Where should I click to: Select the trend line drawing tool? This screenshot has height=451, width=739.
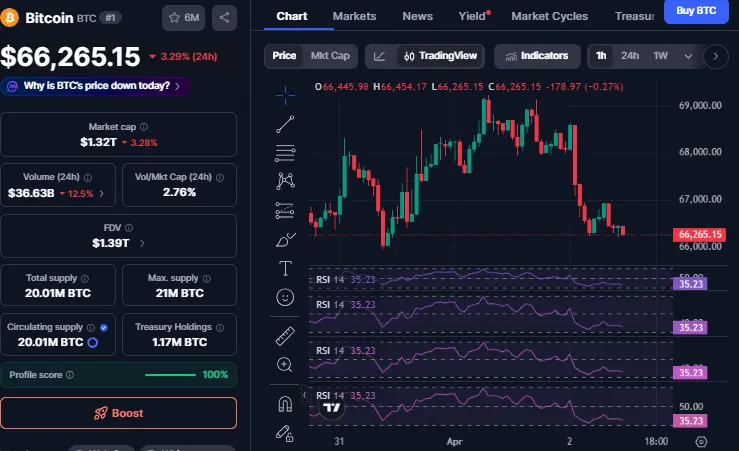285,124
